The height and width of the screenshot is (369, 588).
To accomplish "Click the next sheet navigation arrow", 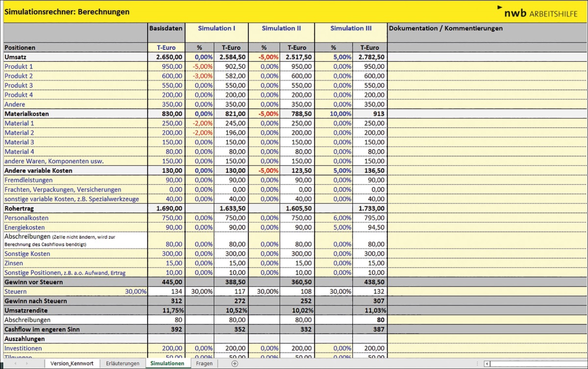I will coord(26,364).
